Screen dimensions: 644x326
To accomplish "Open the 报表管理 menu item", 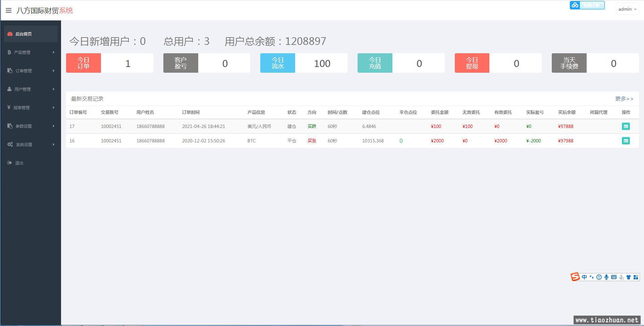I will (31, 108).
